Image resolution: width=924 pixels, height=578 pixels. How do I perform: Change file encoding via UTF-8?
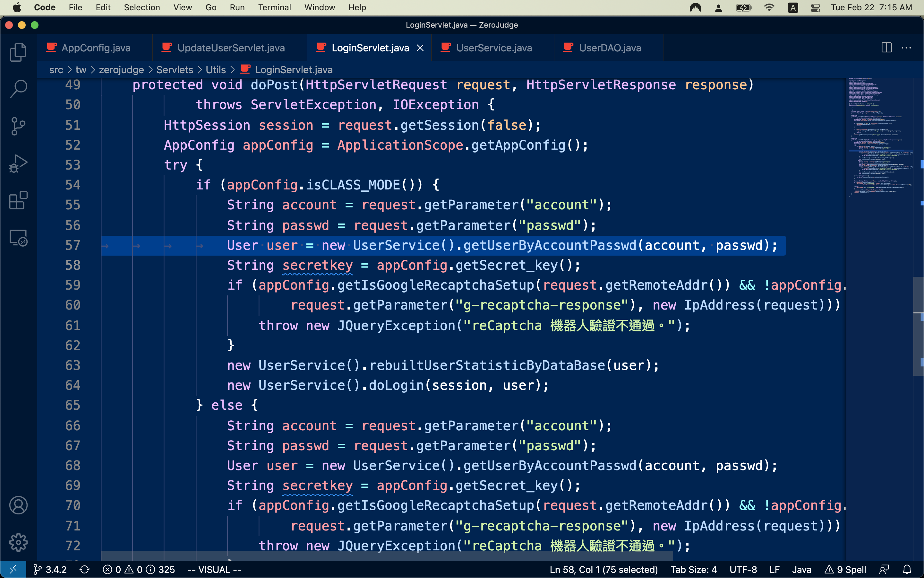click(x=743, y=570)
